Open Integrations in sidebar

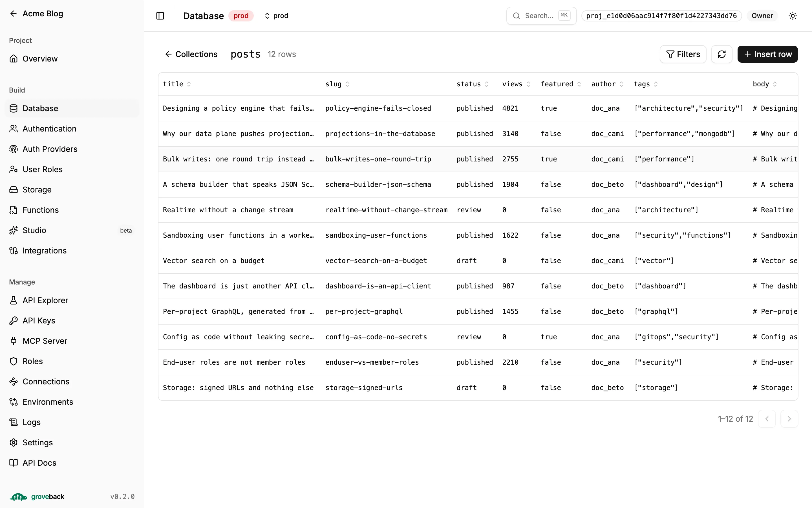[x=72, y=251]
